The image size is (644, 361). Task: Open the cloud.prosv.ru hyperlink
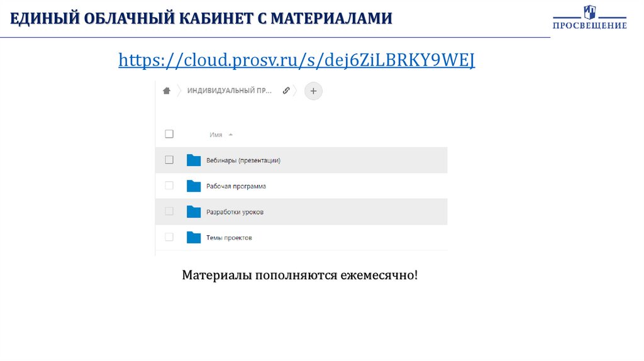(x=297, y=60)
